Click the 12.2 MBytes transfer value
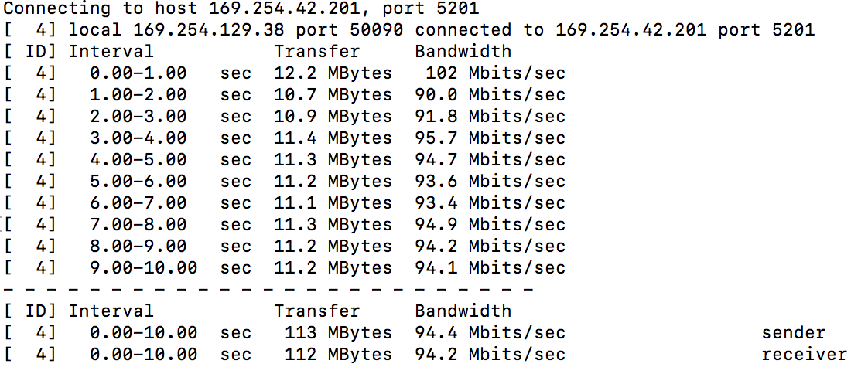 (333, 73)
